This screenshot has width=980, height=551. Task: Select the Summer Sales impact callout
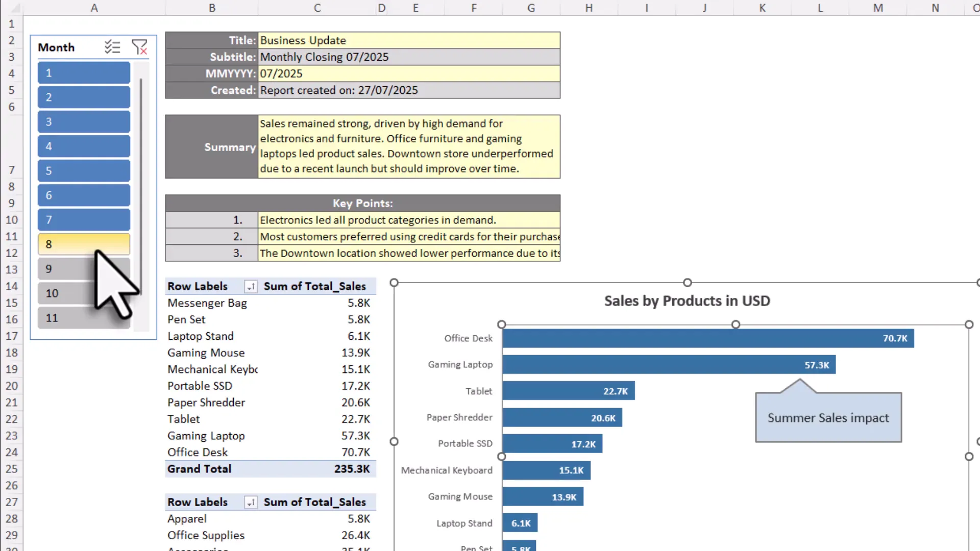pos(827,417)
